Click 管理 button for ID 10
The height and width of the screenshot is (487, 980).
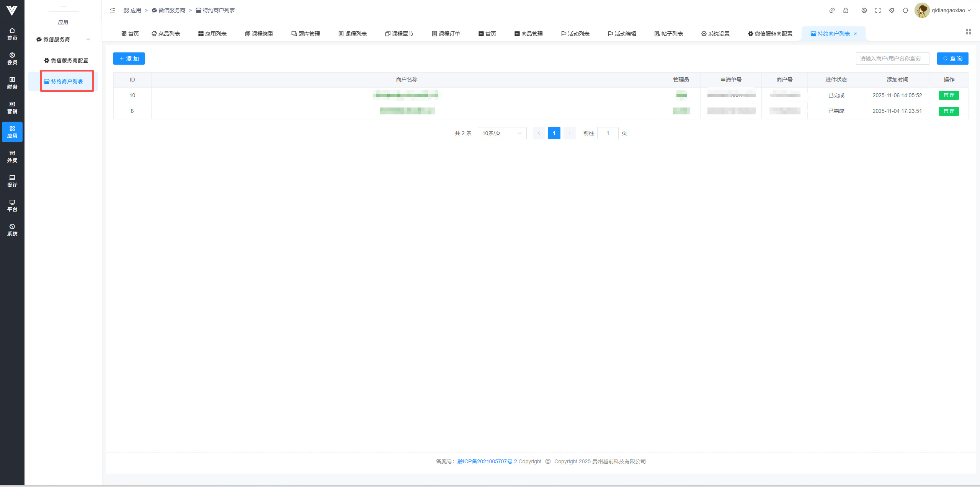point(949,95)
